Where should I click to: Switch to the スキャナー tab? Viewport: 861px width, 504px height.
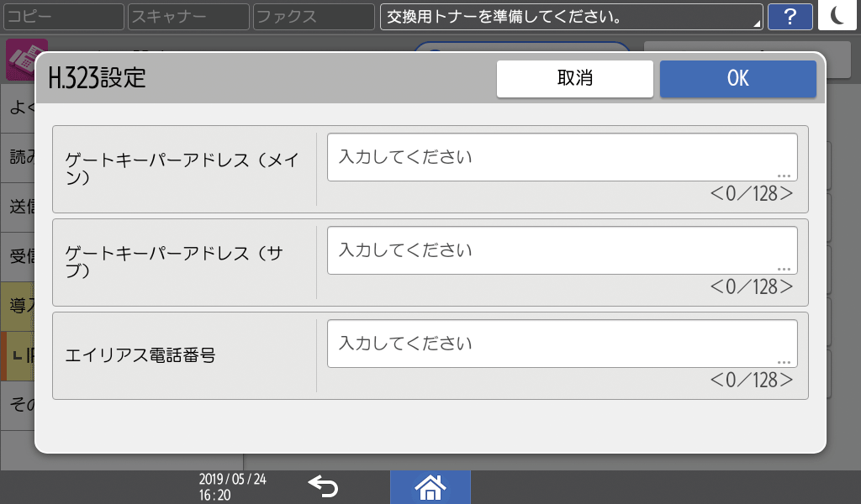point(188,16)
